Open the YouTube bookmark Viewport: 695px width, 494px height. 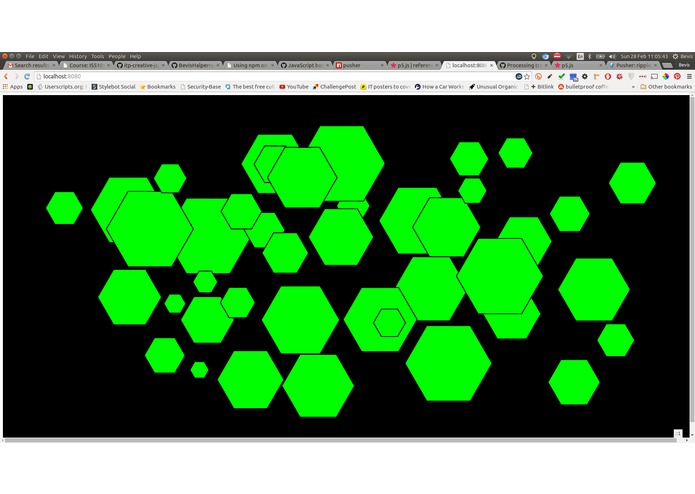tap(293, 87)
